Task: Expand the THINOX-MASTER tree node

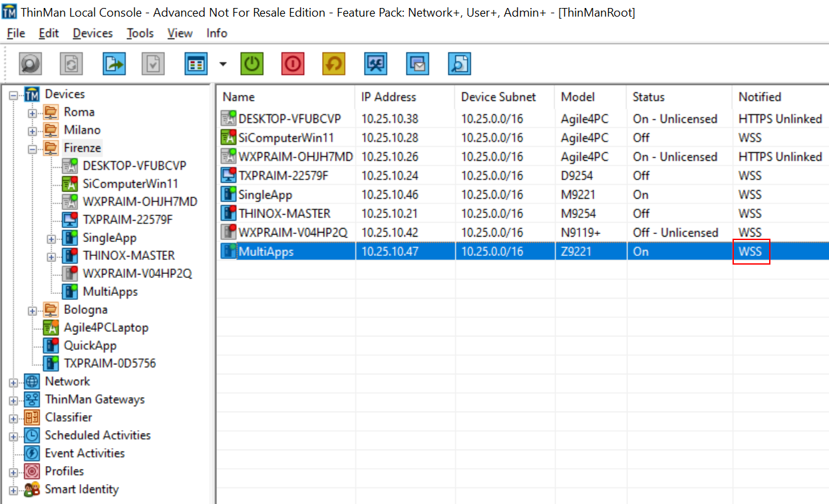Action: (51, 257)
